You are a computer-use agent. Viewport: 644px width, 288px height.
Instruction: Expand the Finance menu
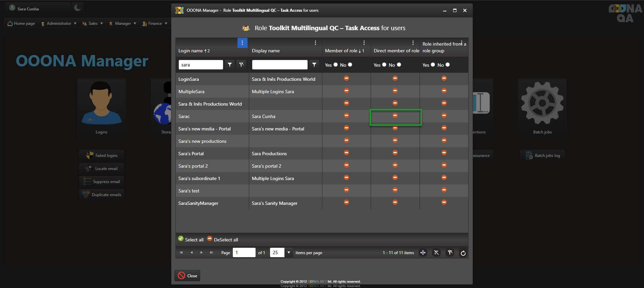coord(155,23)
